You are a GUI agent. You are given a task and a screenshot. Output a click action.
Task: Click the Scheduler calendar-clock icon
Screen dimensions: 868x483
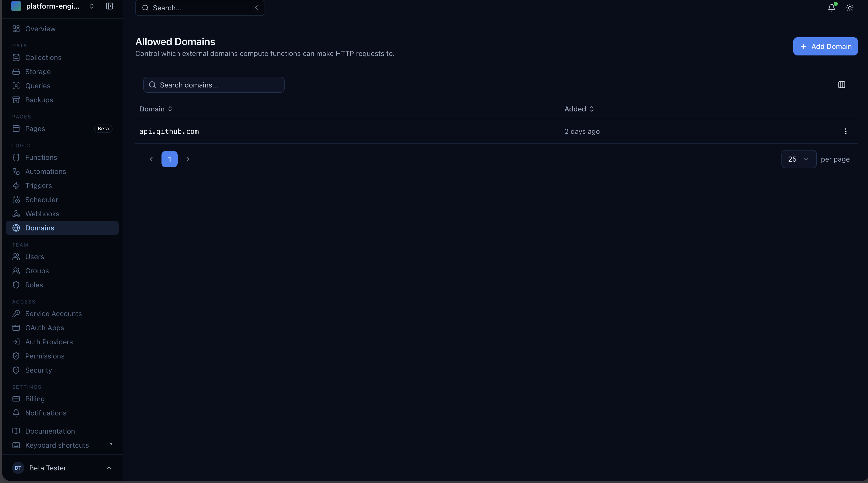[x=16, y=200]
